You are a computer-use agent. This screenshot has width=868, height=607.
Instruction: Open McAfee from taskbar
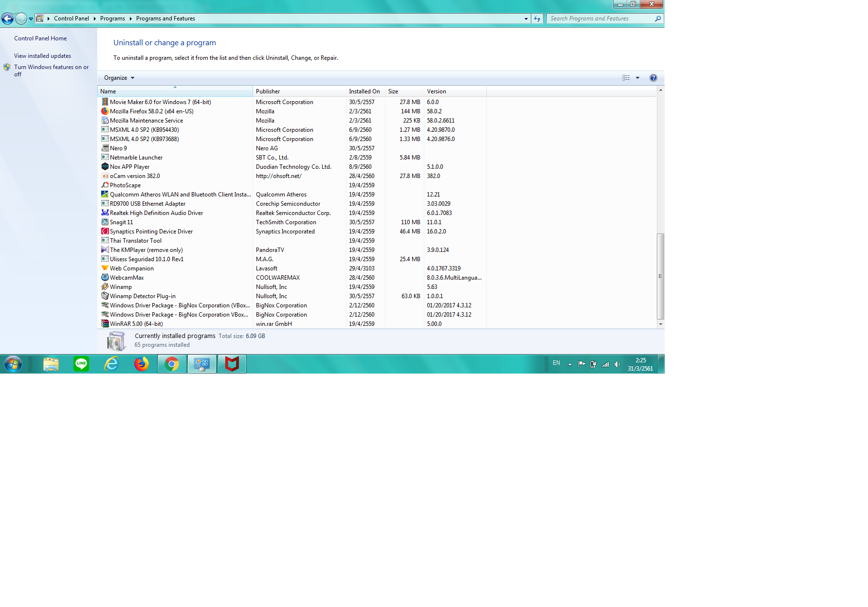click(x=232, y=364)
